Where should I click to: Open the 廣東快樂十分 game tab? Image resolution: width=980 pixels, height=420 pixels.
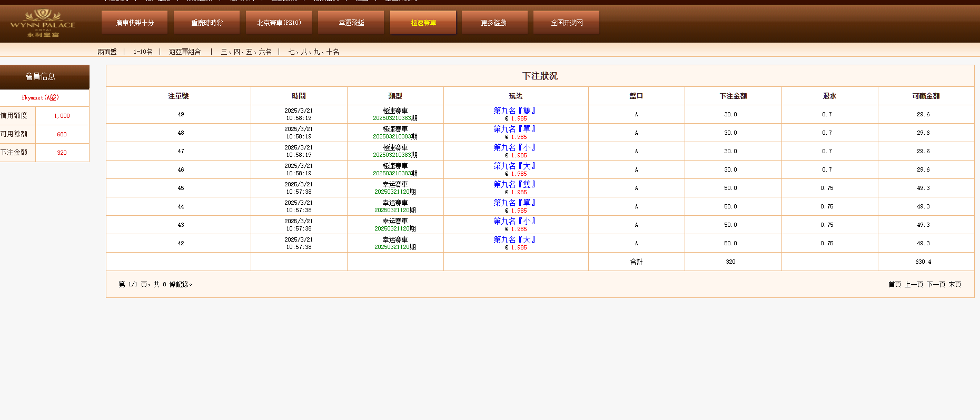(x=134, y=23)
